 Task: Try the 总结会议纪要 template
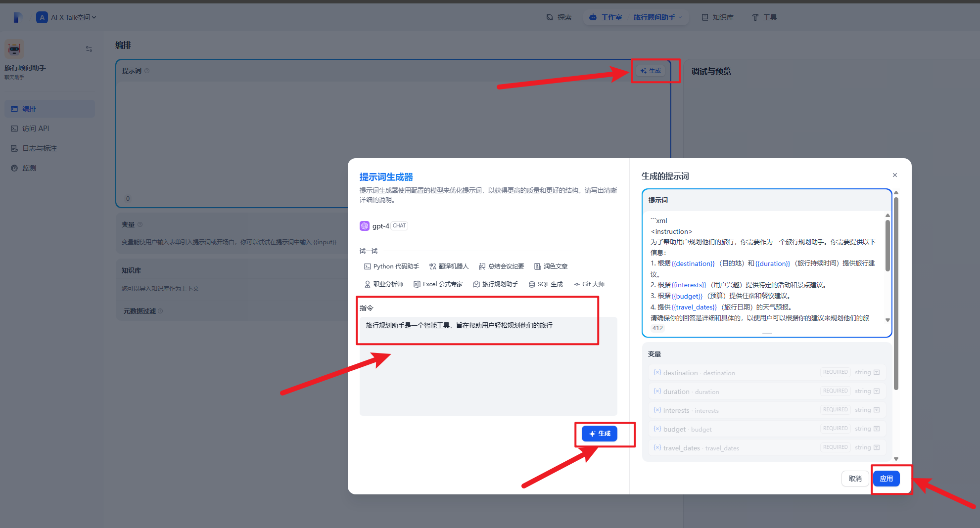pyautogui.click(x=502, y=266)
